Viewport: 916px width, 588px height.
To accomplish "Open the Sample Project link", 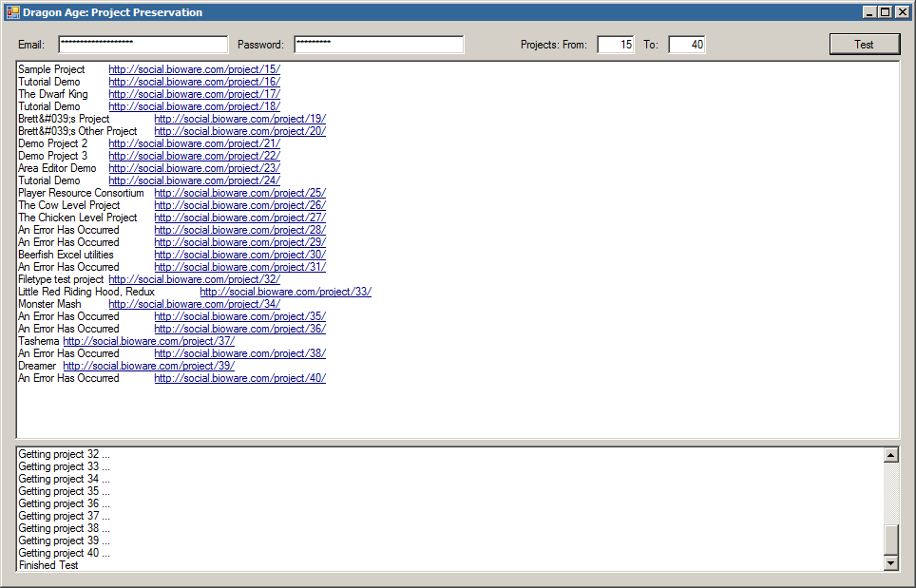I will pyautogui.click(x=194, y=68).
